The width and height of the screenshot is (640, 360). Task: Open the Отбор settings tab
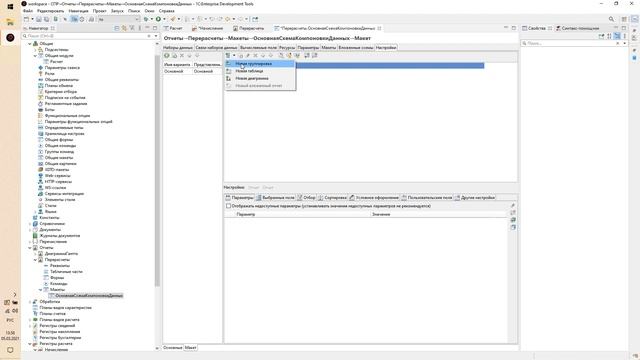pyautogui.click(x=307, y=198)
